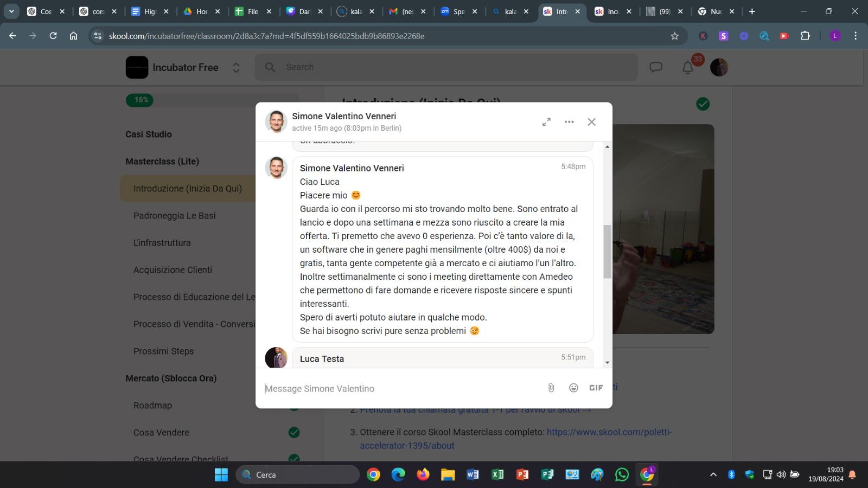This screenshot has height=488, width=868.
Task: Click the chat scrollbar up arrow
Action: (x=608, y=146)
